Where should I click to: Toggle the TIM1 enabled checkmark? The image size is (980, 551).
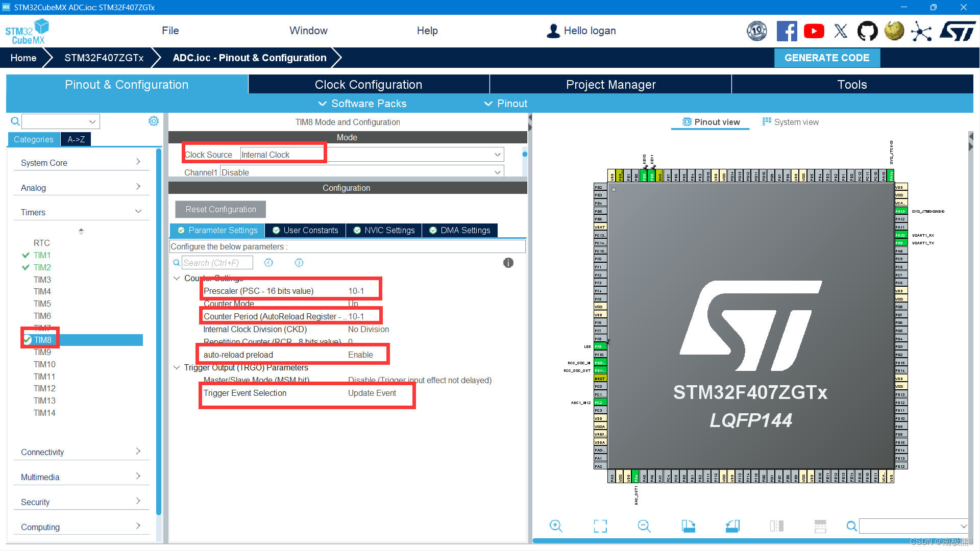[27, 255]
